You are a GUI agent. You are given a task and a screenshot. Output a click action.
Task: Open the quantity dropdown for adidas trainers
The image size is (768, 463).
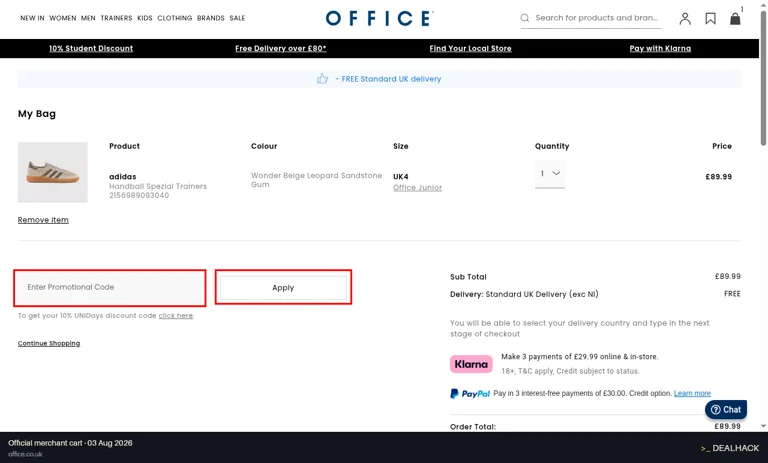(550, 173)
